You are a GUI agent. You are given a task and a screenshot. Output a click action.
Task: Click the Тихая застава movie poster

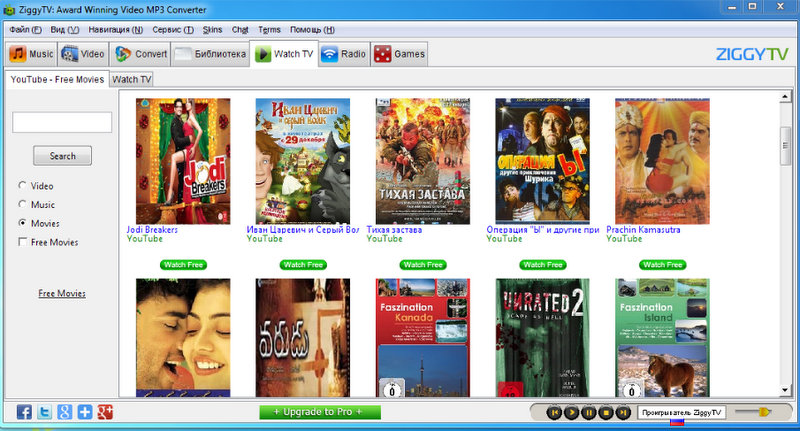[423, 161]
